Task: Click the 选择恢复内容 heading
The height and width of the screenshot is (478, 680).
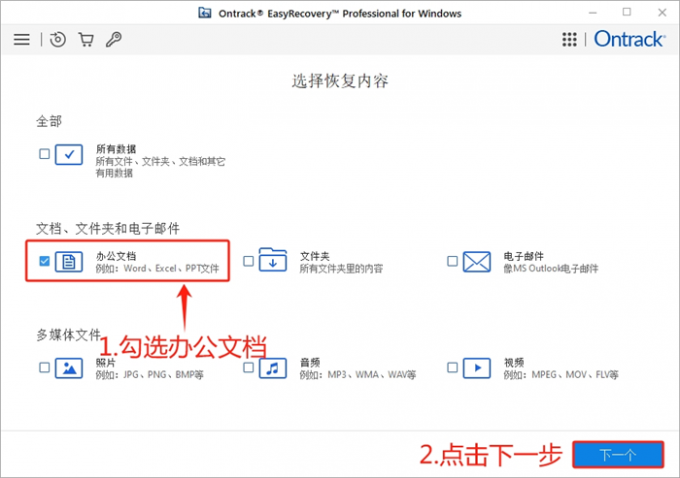Action: pyautogui.click(x=340, y=81)
